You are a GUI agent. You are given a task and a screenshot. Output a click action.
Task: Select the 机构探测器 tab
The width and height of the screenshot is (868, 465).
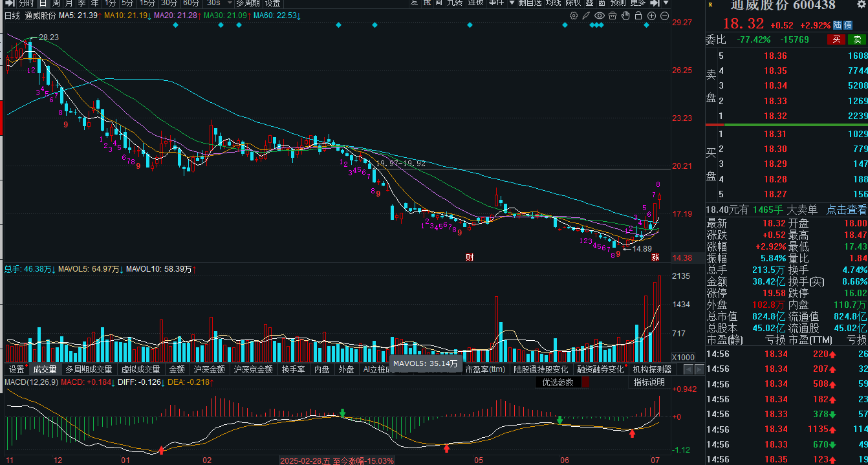[x=653, y=369]
